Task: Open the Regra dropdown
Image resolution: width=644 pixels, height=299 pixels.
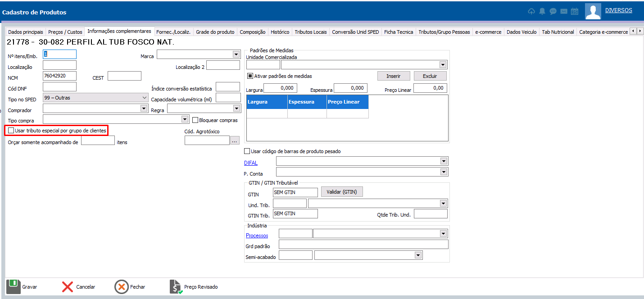Action: (236, 109)
